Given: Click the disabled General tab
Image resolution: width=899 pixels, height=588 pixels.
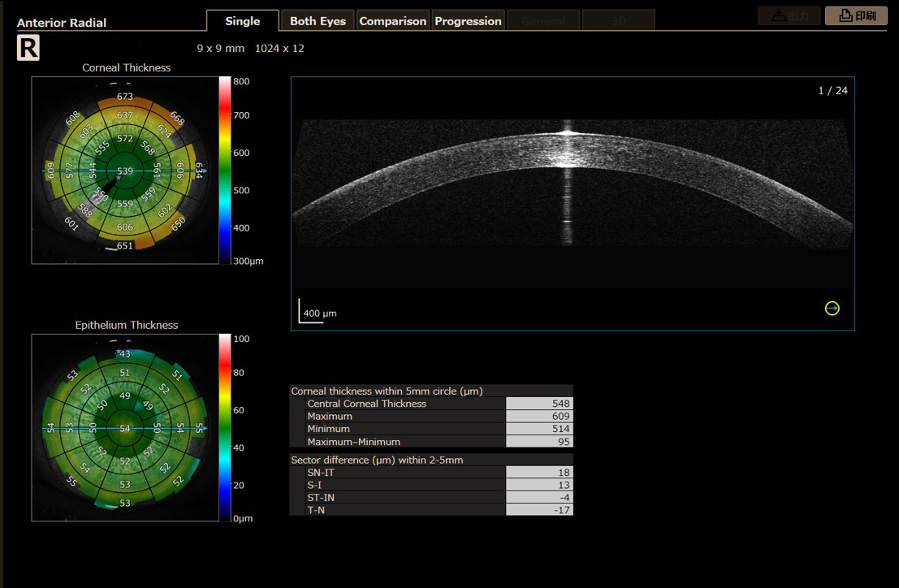Looking at the screenshot, I should click(x=543, y=21).
